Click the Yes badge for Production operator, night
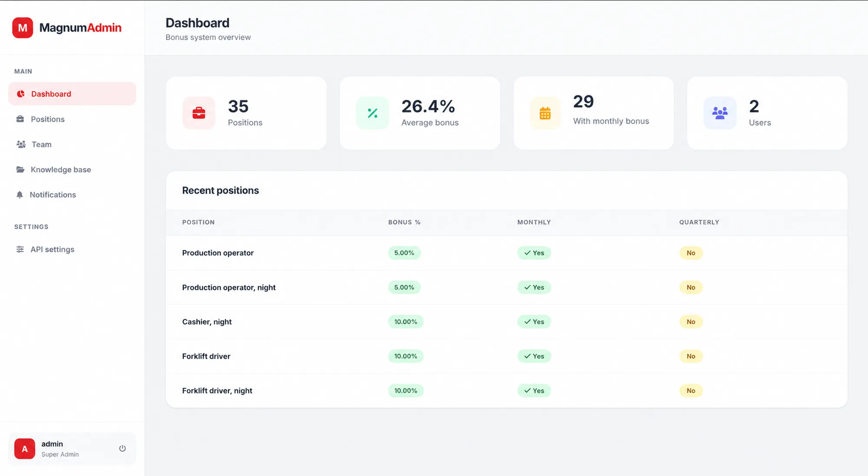868x476 pixels. click(x=534, y=288)
